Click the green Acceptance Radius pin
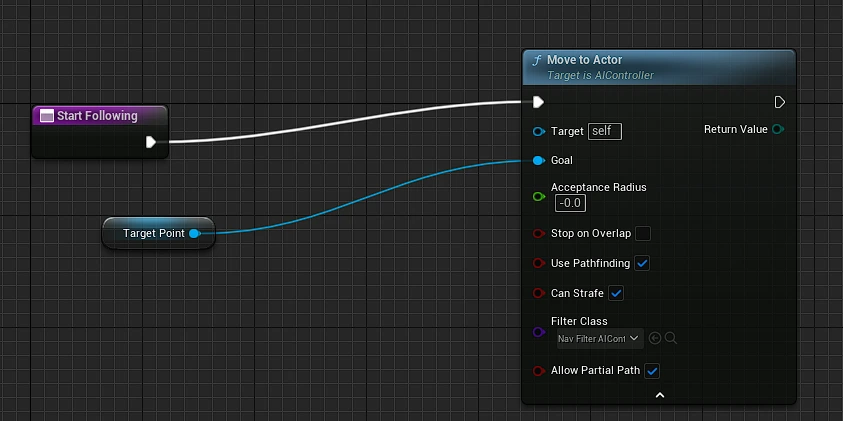The height and width of the screenshot is (421, 843). point(538,196)
